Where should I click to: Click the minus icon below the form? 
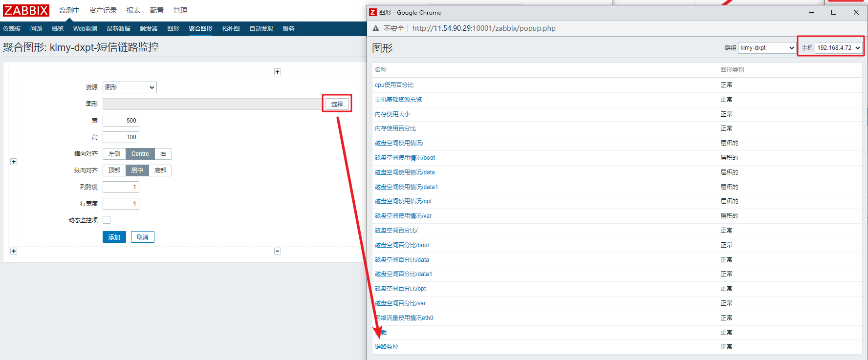click(278, 251)
